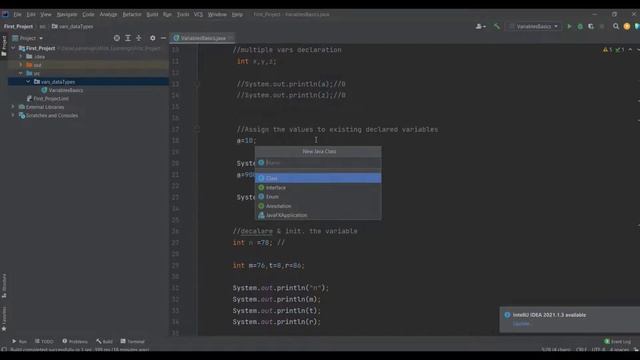Select the VariablesBasics.java editor tab
Screen dimensions: 640x360
pyautogui.click(x=203, y=38)
